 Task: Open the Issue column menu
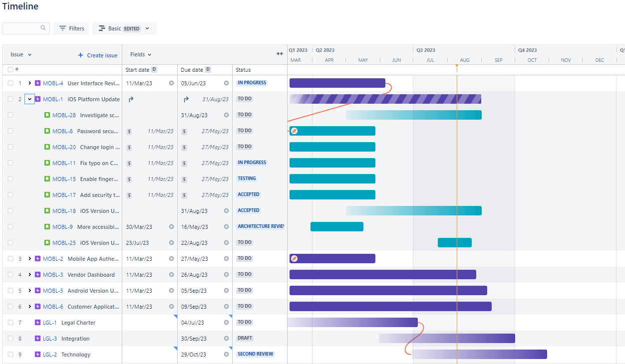[21, 54]
